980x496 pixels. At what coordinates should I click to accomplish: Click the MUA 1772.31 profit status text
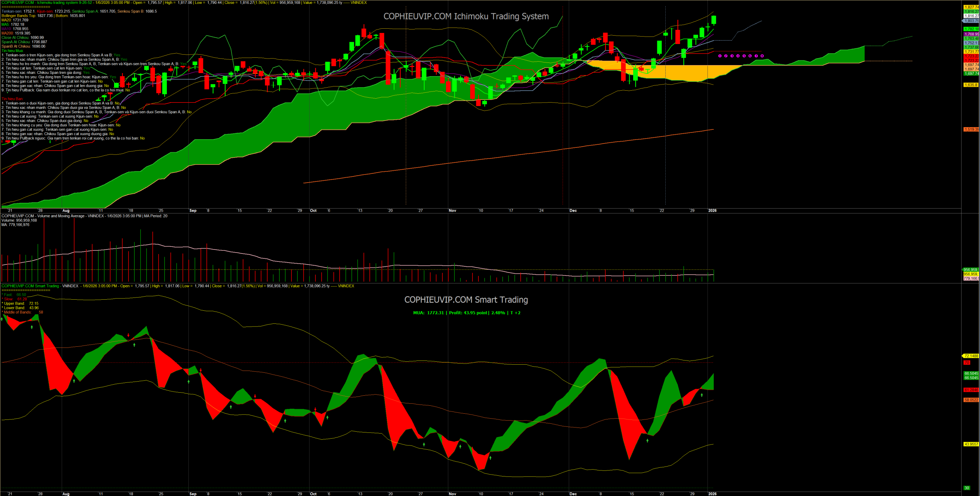[x=466, y=313]
